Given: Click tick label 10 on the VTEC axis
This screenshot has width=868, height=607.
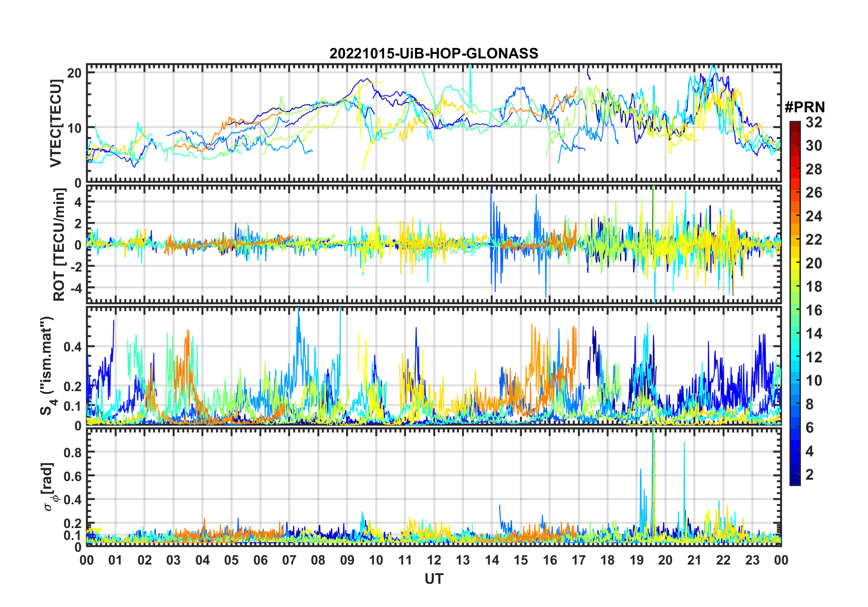Looking at the screenshot, I should [x=75, y=128].
